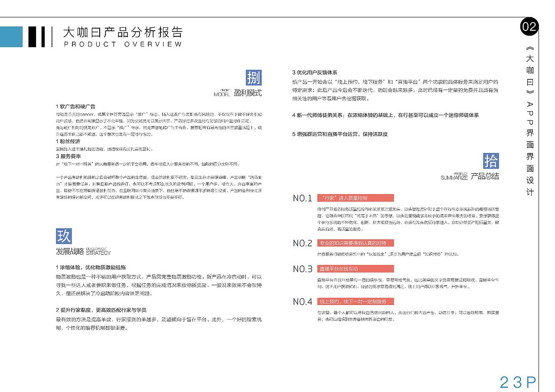This screenshot has height=392, width=555.
Task: Click heading 3 优化用户反馈体系
Action: click(x=315, y=72)
